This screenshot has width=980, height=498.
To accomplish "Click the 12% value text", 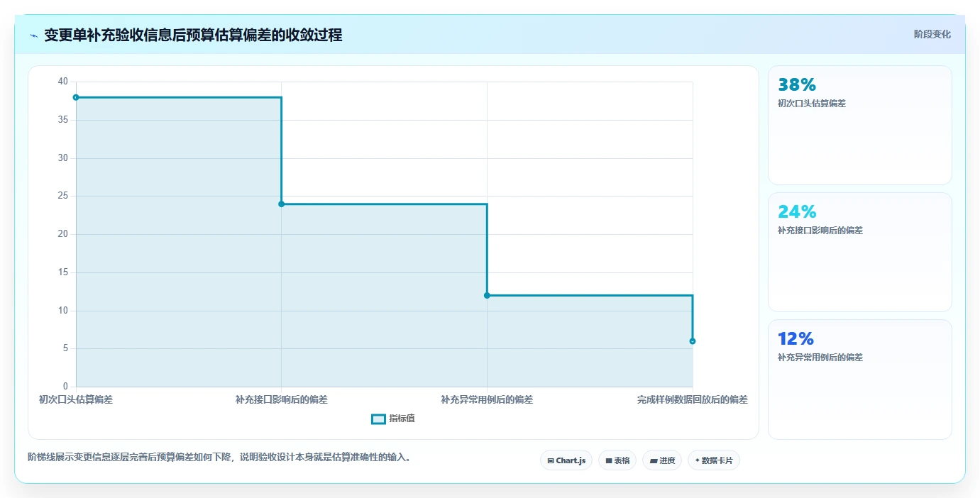I will tap(795, 338).
